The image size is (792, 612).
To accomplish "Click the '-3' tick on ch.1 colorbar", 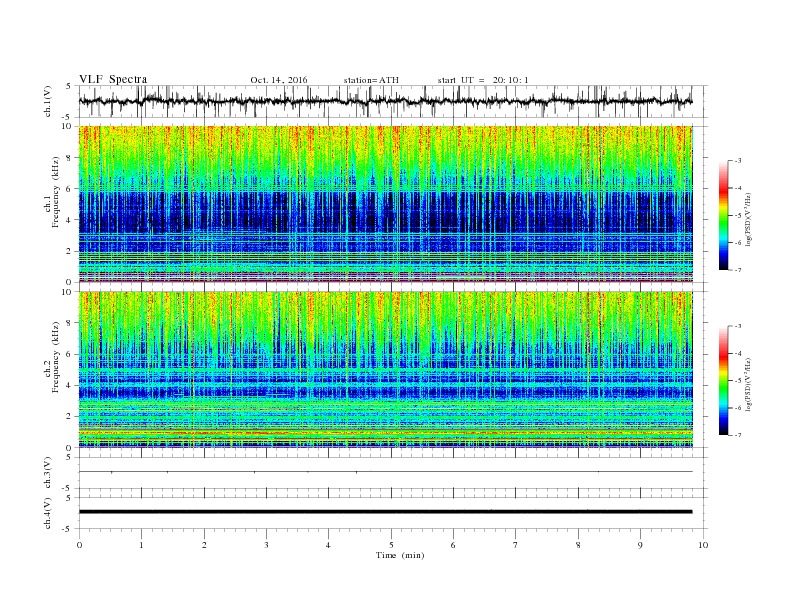I will [x=738, y=161].
